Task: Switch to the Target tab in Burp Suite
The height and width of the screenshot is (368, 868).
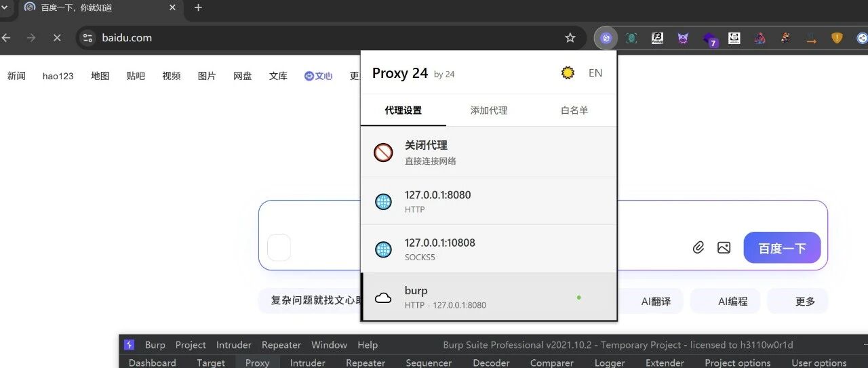Action: (211, 363)
